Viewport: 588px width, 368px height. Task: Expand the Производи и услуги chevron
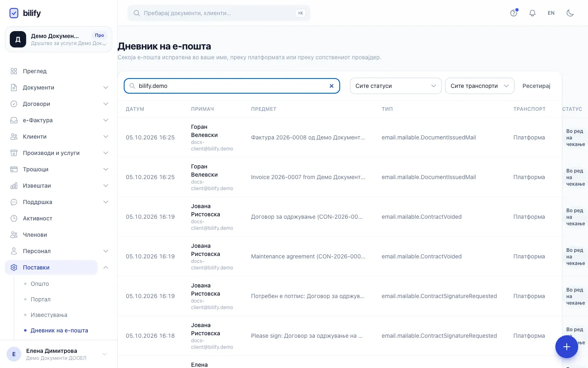pos(106,153)
